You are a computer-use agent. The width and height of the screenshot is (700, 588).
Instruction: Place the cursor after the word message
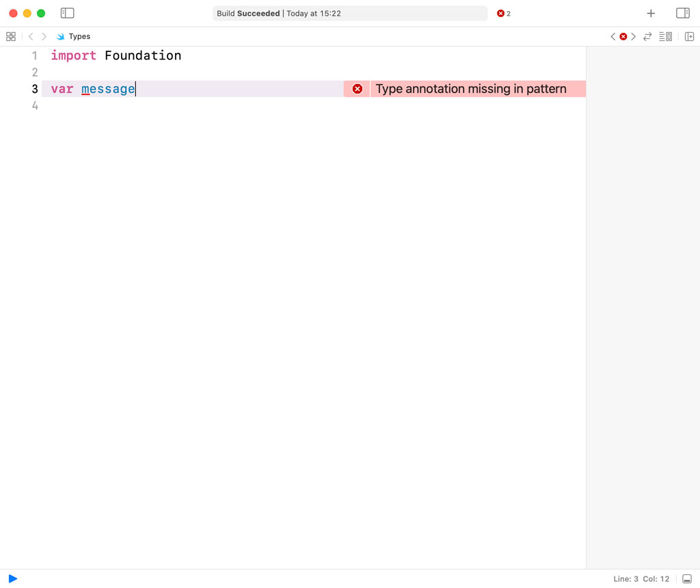point(135,89)
